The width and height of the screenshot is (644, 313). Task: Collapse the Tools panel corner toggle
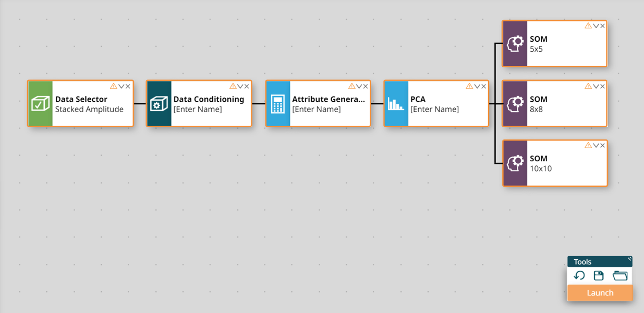(x=629, y=258)
